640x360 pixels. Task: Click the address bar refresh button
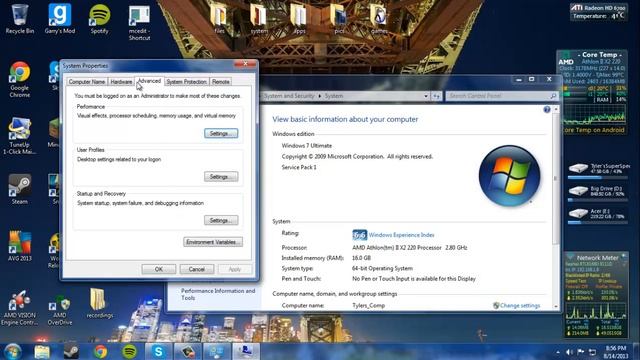(x=437, y=96)
